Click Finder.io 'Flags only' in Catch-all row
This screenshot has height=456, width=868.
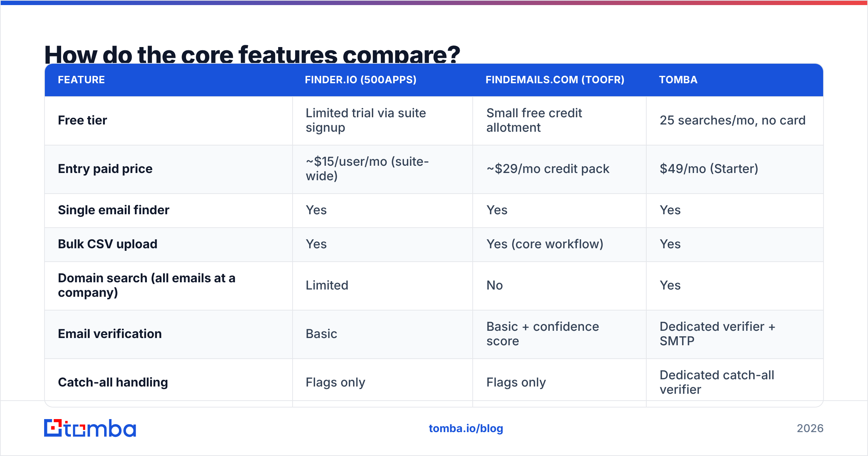335,382
